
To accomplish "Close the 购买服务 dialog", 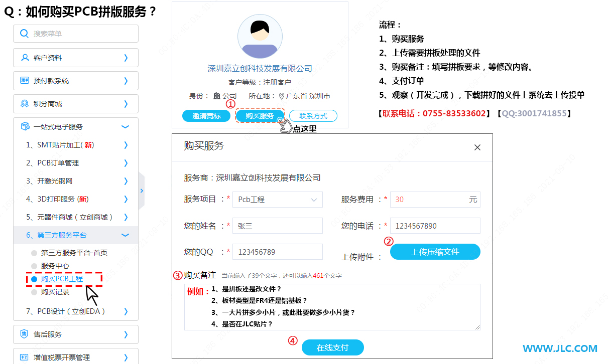I will (x=477, y=147).
